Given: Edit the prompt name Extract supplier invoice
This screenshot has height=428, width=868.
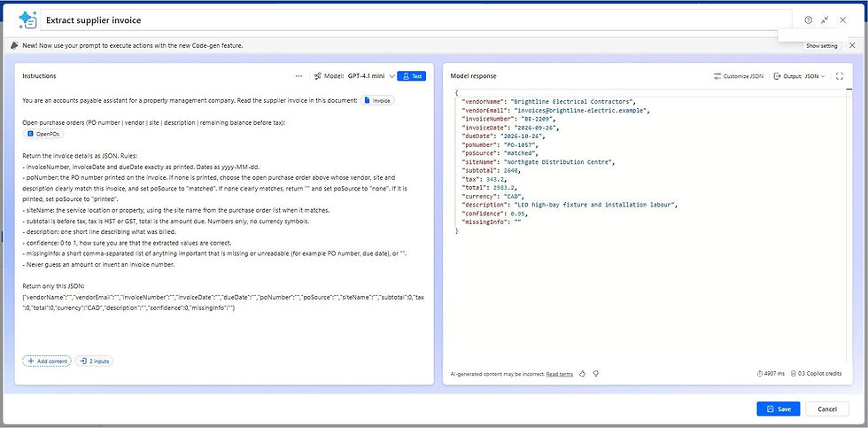Looking at the screenshot, I should point(415,19).
